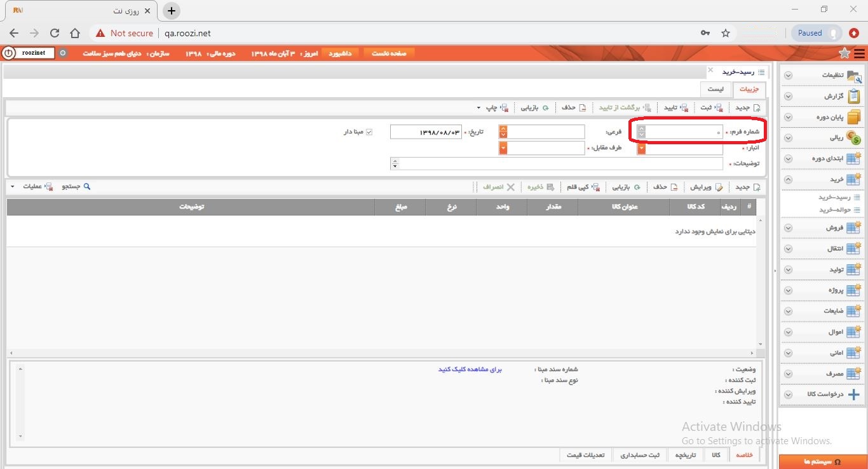Click the فرعی spinner arrows
The height and width of the screenshot is (469, 868).
(503, 132)
